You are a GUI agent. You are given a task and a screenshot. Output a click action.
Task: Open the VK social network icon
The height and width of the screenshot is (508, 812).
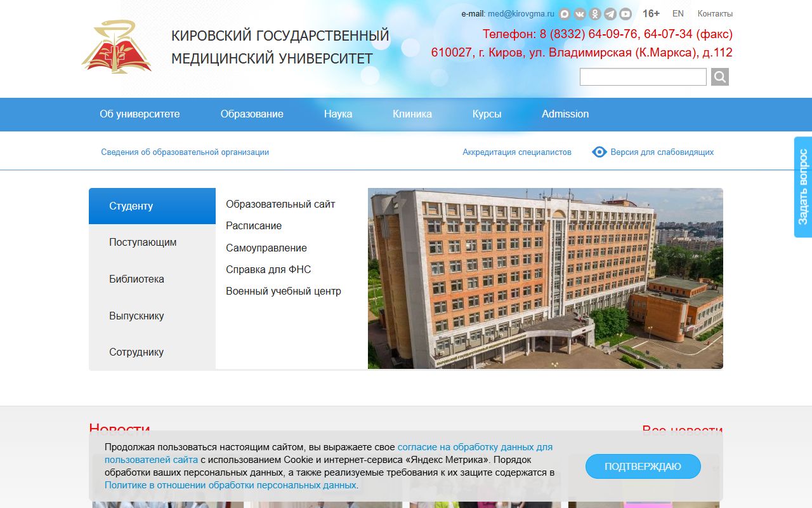pos(580,14)
